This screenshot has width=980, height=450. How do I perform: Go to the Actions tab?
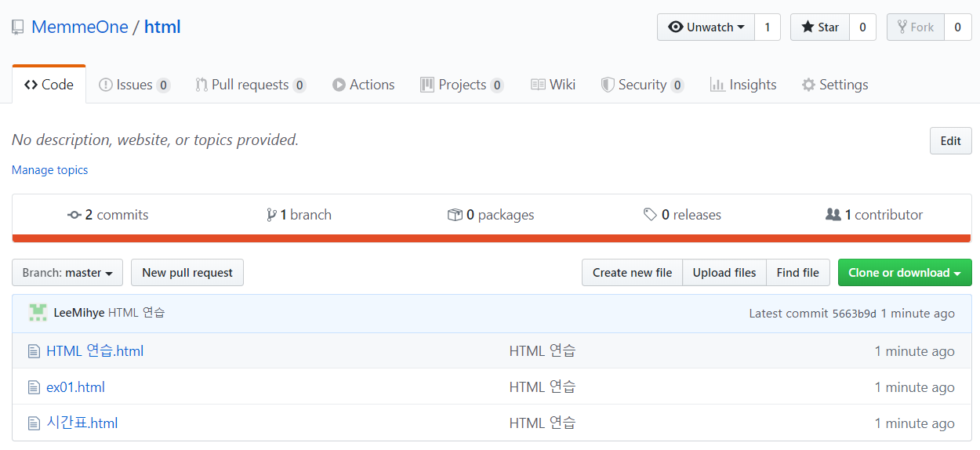[363, 85]
